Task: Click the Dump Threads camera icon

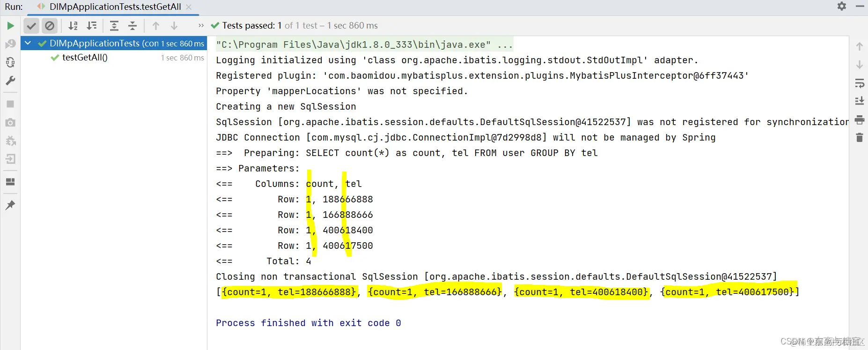Action: (x=10, y=122)
